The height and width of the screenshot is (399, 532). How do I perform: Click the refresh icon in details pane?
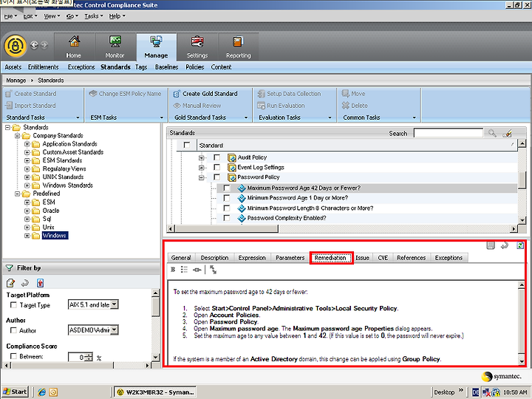click(520, 245)
